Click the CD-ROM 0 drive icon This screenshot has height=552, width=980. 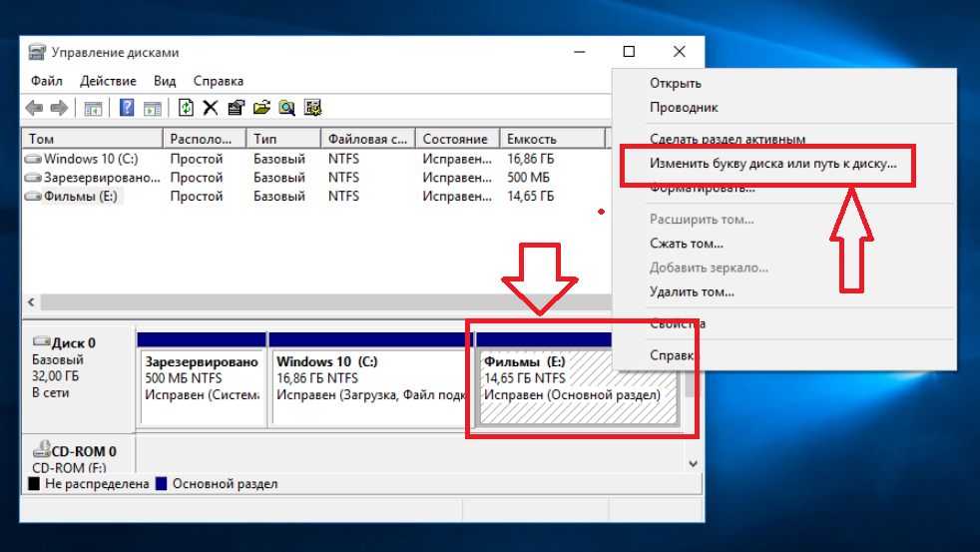click(41, 449)
